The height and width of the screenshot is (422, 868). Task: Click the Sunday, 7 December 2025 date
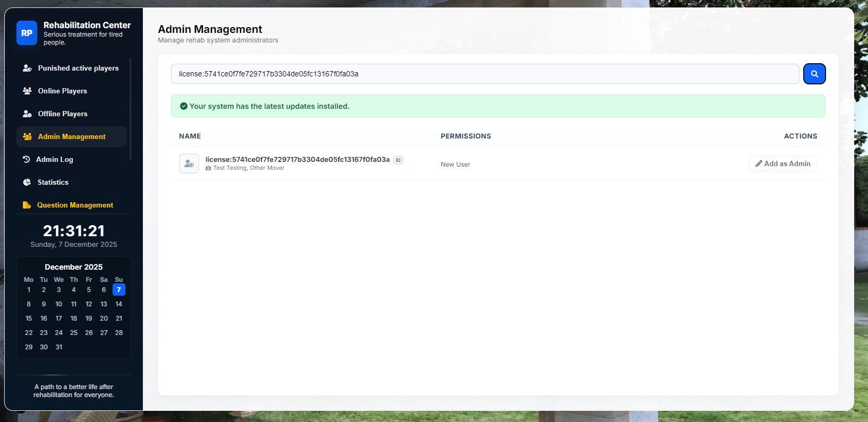point(74,245)
